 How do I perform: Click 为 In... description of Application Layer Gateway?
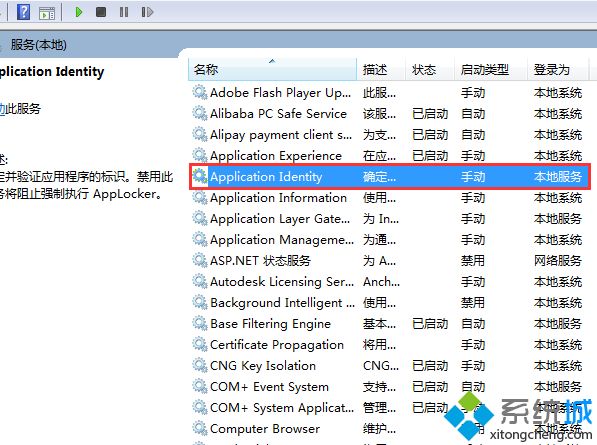381,219
